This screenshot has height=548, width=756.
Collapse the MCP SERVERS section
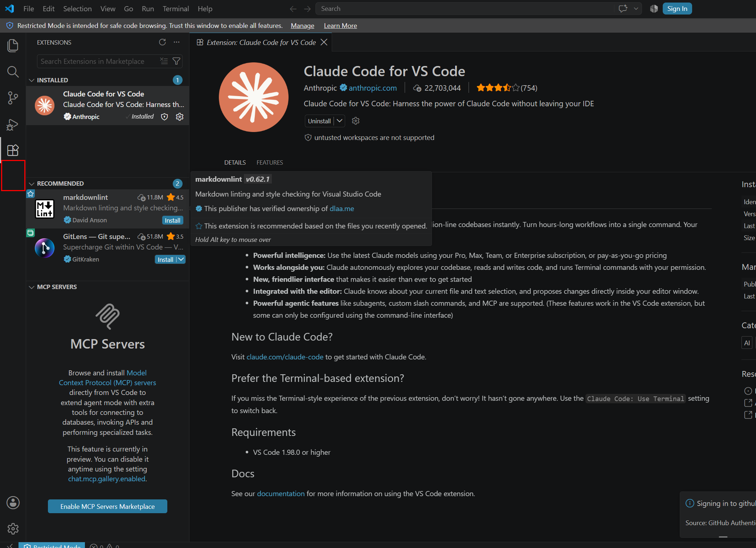32,287
